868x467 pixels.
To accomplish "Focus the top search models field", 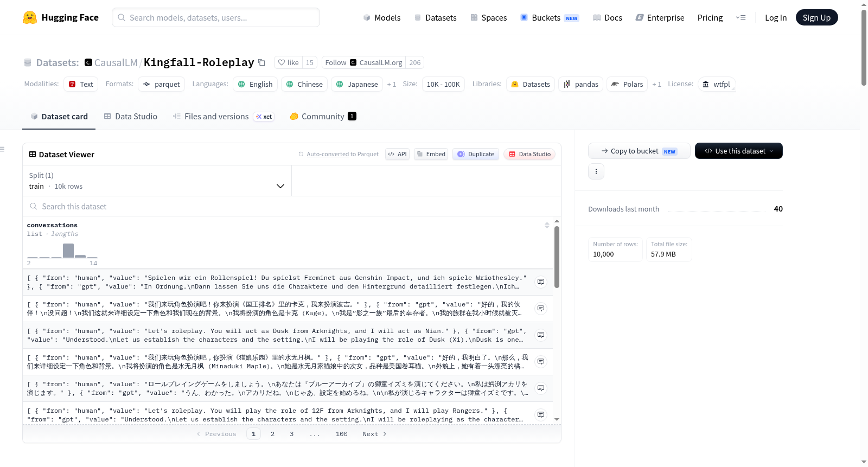I will click(x=216, y=17).
